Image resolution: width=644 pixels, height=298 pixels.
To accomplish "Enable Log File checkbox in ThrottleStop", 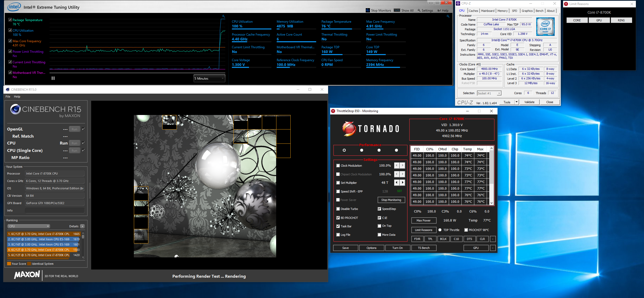I will point(338,235).
